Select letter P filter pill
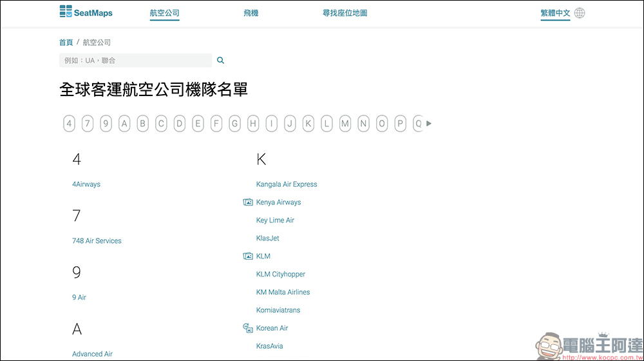Viewport: 644px width, 361px height. pyautogui.click(x=401, y=123)
